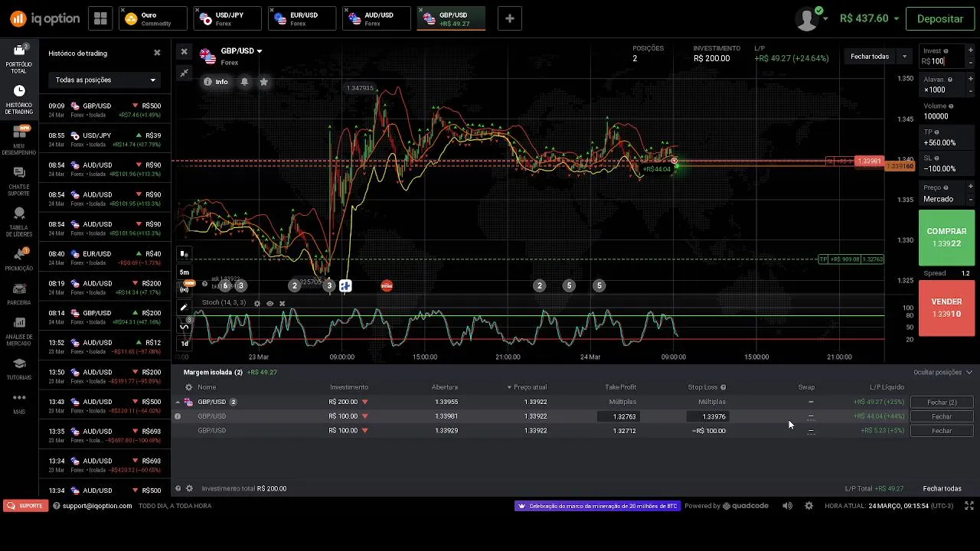
Task: Click the Fechar todas button above chart
Action: (869, 57)
